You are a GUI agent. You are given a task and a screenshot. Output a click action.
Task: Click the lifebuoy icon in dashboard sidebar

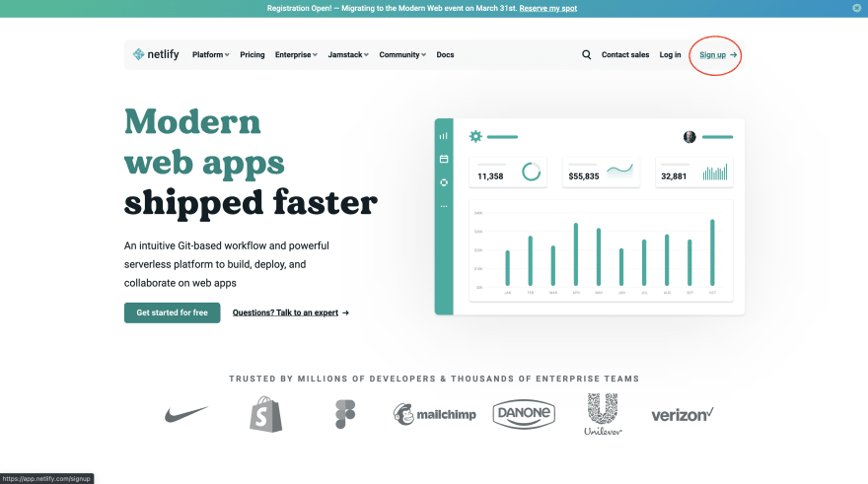point(444,182)
